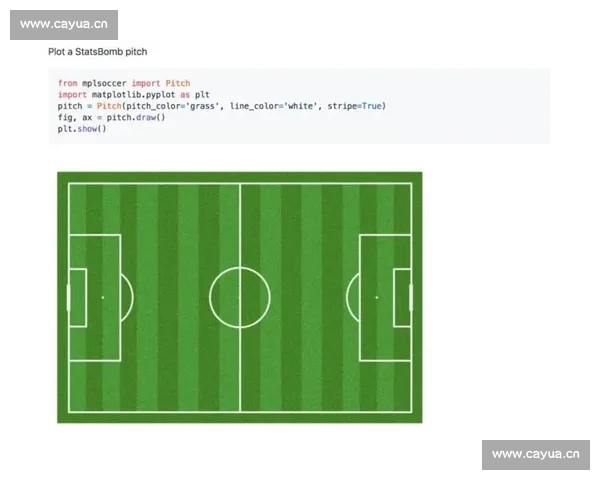The width and height of the screenshot is (600, 480).
Task: Click the 'white' string in the code
Action: (x=299, y=106)
